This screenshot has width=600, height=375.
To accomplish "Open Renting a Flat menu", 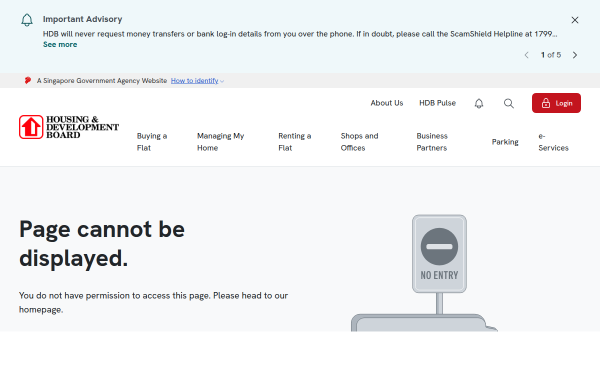I will pyautogui.click(x=295, y=142).
